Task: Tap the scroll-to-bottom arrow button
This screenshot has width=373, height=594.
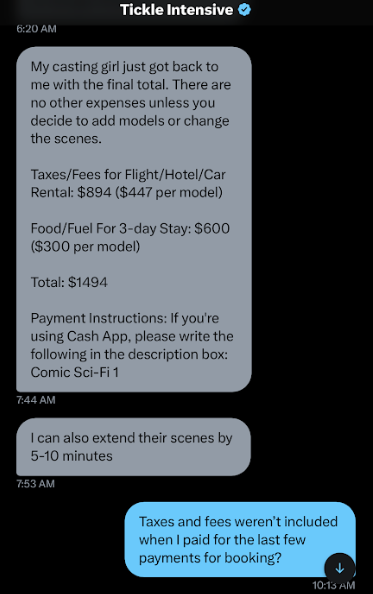Action: click(340, 568)
